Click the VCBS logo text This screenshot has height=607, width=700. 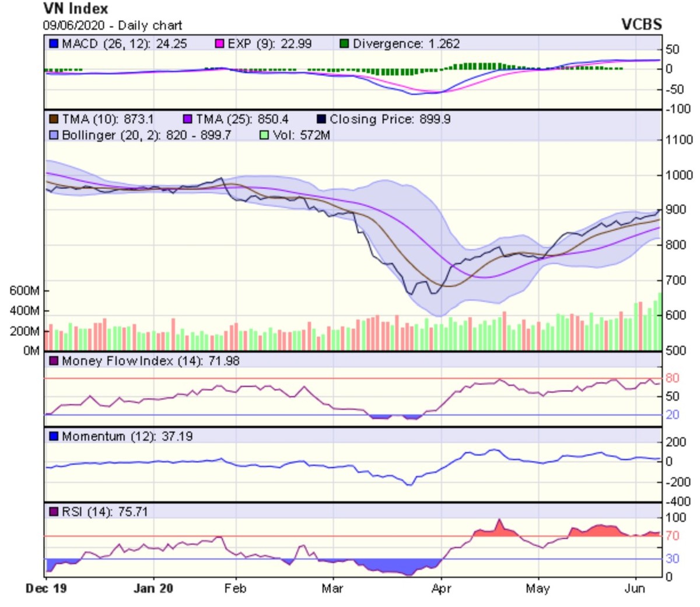pyautogui.click(x=641, y=24)
